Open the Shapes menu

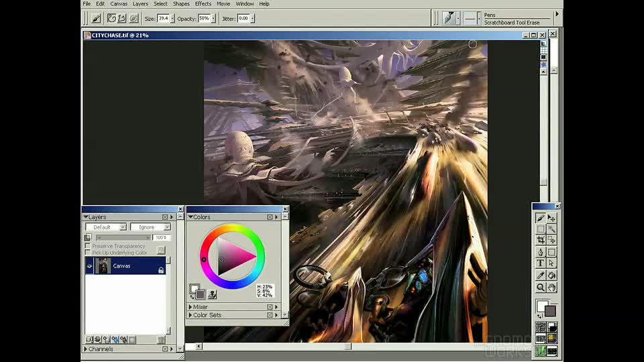pyautogui.click(x=181, y=4)
